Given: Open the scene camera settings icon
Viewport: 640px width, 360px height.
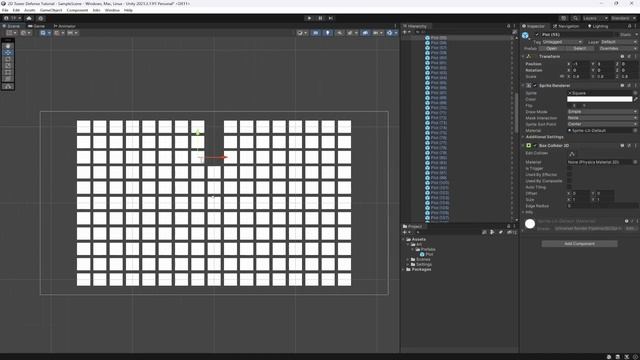Looking at the screenshot, I should pyautogui.click(x=377, y=33).
